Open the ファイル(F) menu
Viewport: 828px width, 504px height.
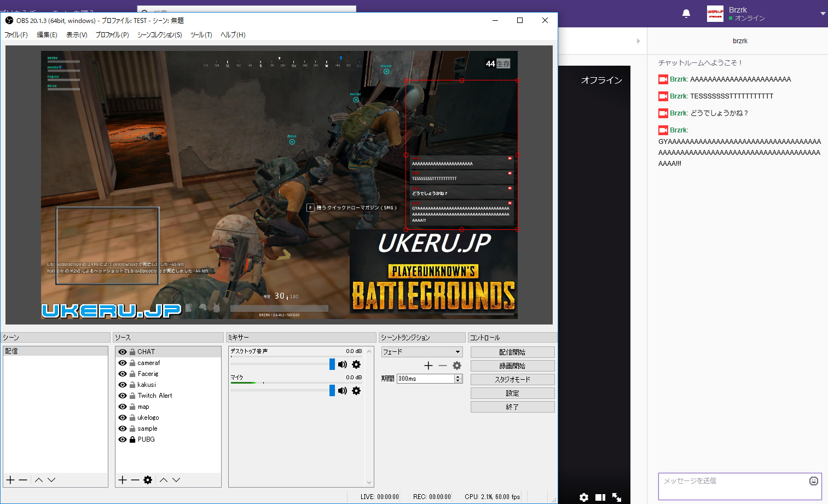pyautogui.click(x=16, y=35)
